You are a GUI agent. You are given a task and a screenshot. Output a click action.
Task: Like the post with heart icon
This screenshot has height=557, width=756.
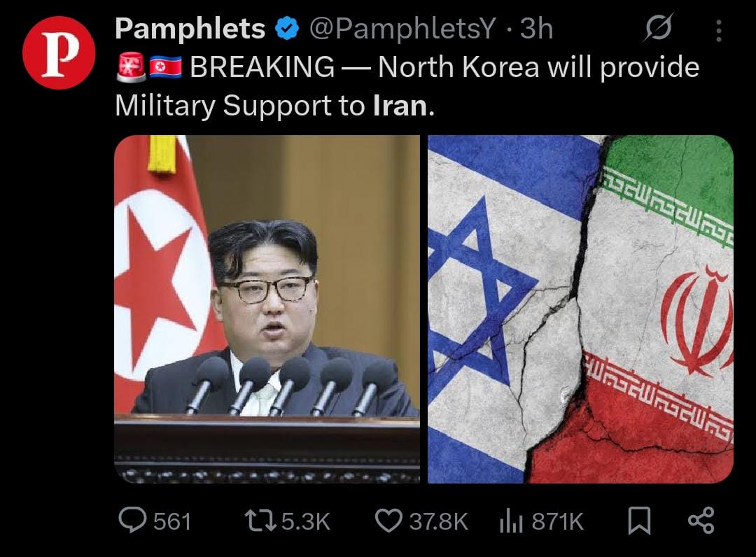coord(388,521)
